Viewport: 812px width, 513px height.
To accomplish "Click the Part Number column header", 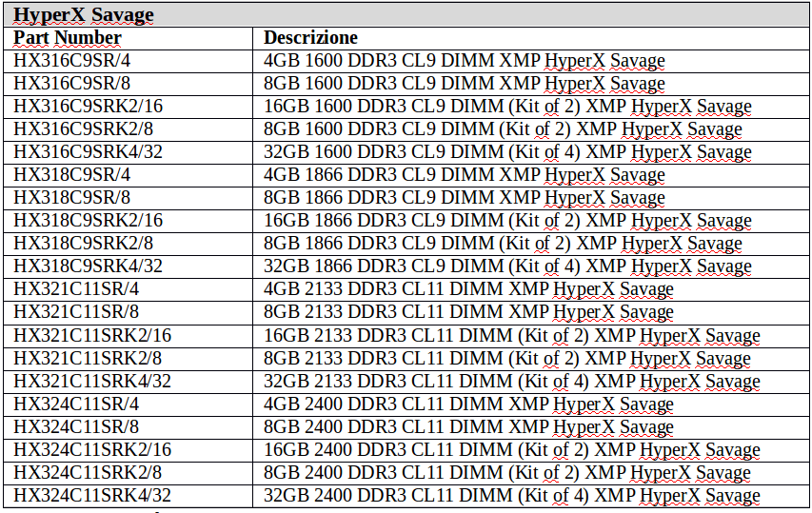I will click(x=68, y=38).
